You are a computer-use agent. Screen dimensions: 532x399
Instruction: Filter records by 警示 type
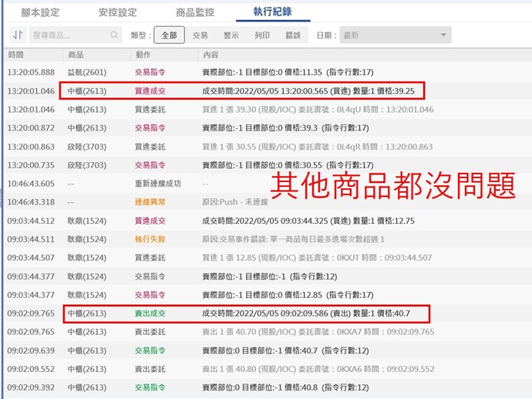[231, 36]
